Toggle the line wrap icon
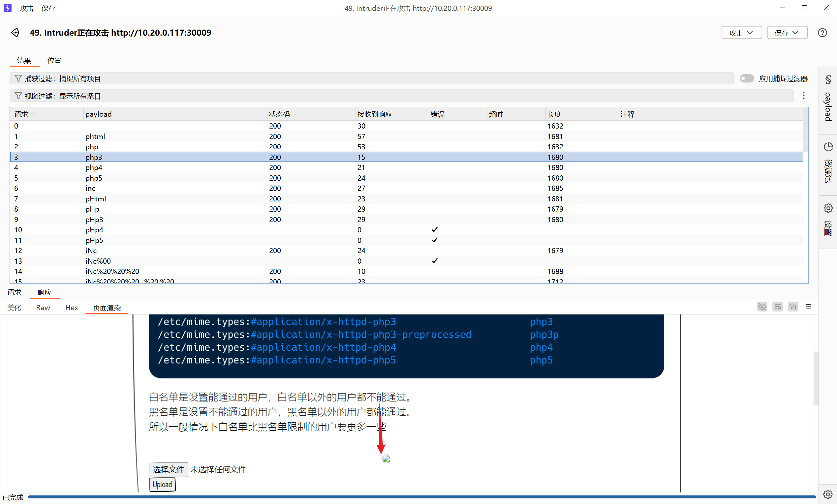Viewport: 837px width, 504px height. tap(777, 307)
